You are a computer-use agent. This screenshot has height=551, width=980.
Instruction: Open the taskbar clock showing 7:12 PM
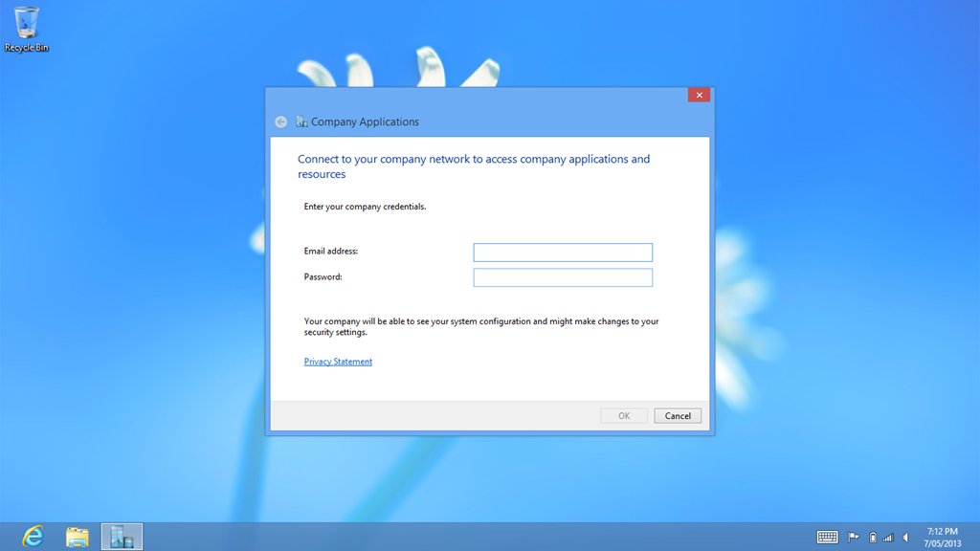(942, 537)
